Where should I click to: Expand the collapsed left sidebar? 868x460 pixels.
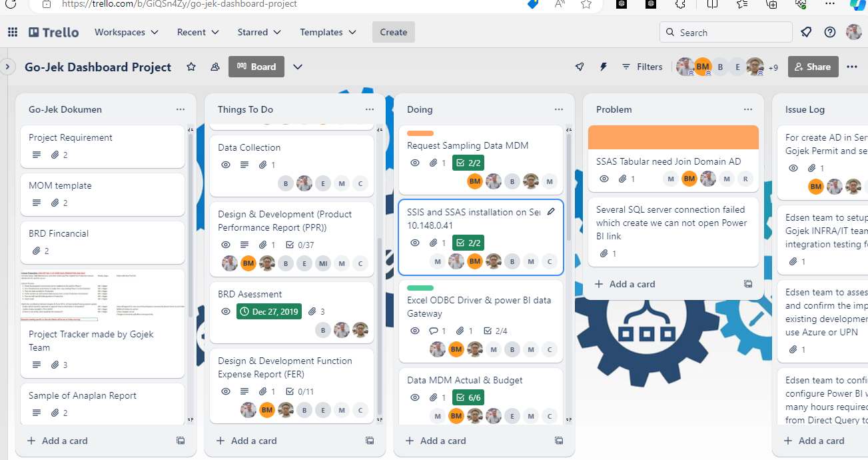[7, 67]
